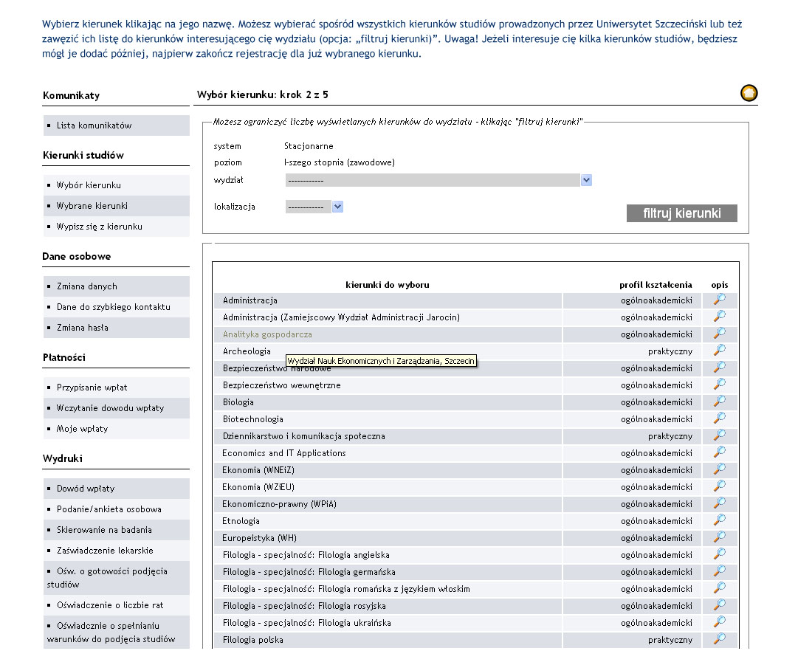
Task: Open magnifier for Filologia ukraińska
Action: click(x=719, y=622)
